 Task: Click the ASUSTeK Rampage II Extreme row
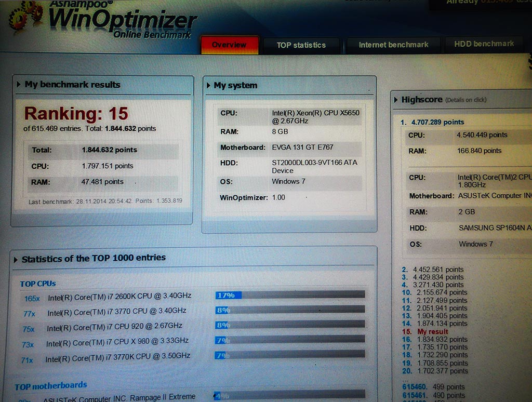(x=108, y=398)
